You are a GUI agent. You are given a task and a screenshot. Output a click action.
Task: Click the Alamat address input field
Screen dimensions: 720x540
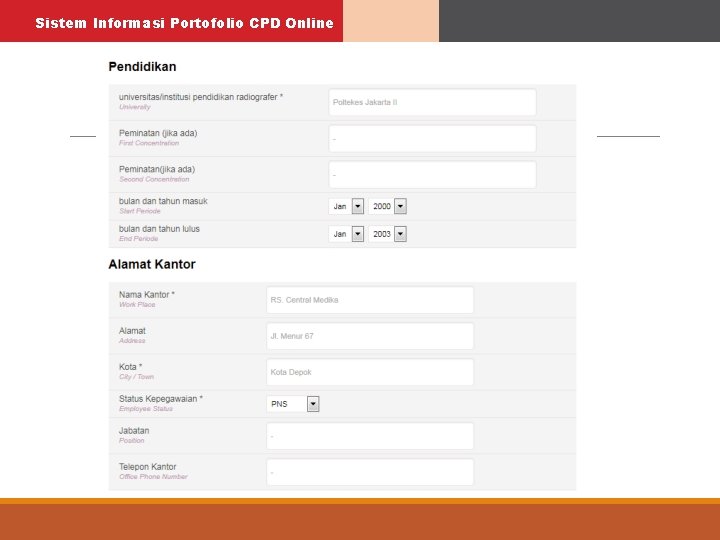(x=370, y=336)
